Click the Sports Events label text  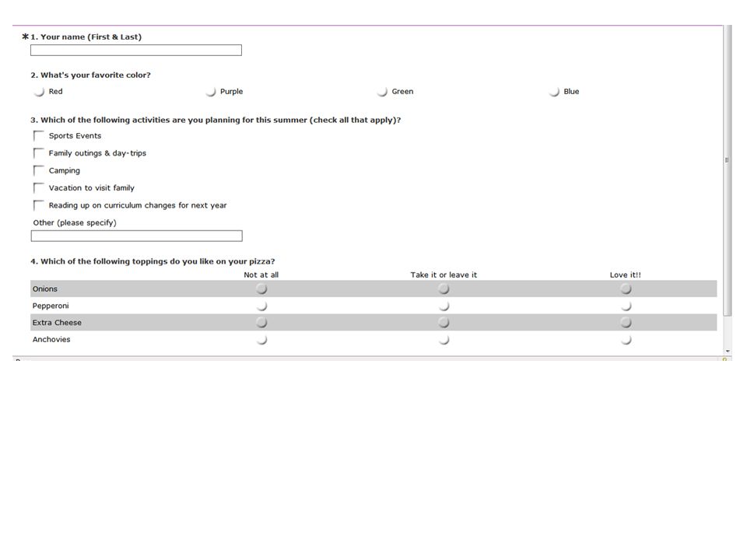point(75,135)
